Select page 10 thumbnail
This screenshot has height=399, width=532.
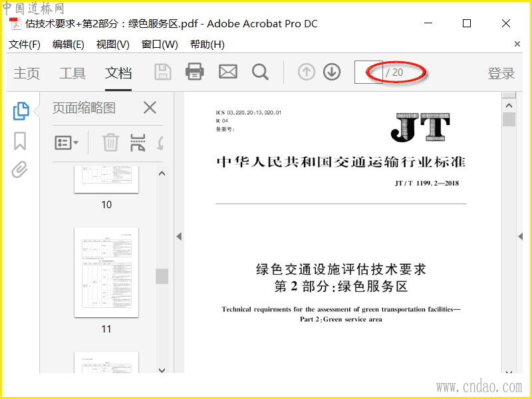click(106, 180)
